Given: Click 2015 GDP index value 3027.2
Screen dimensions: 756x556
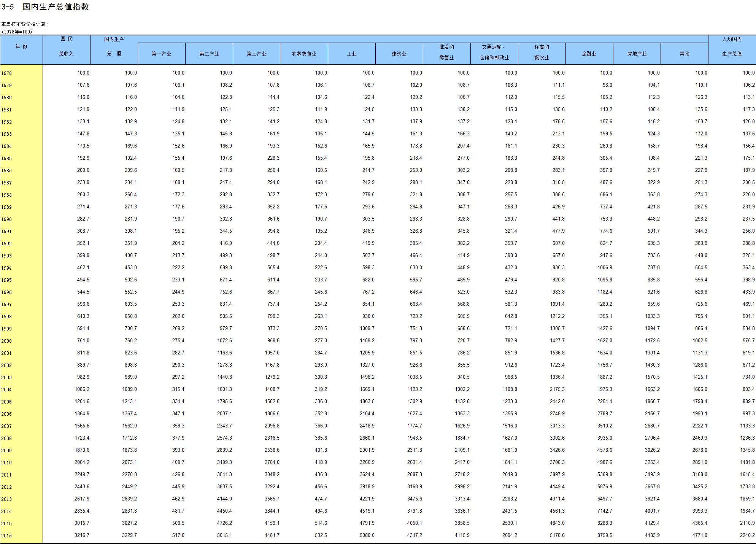Looking at the screenshot, I should (x=129, y=523).
